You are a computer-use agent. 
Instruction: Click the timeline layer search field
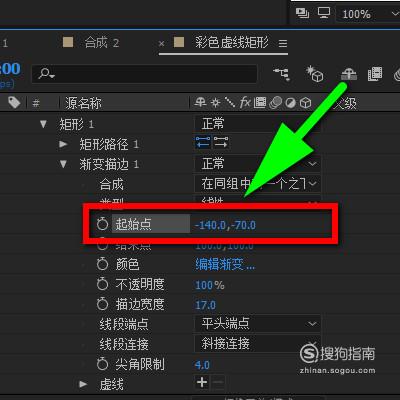pyautogui.click(x=144, y=73)
